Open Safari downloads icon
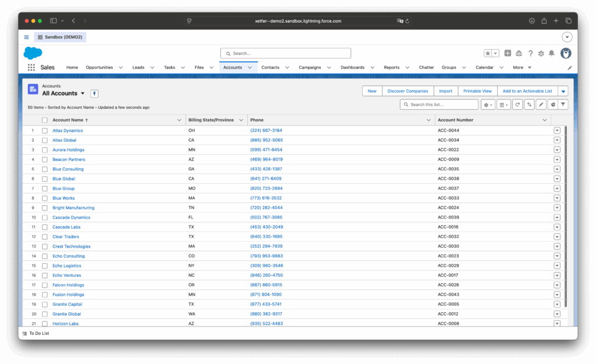The height and width of the screenshot is (364, 596). pos(532,21)
